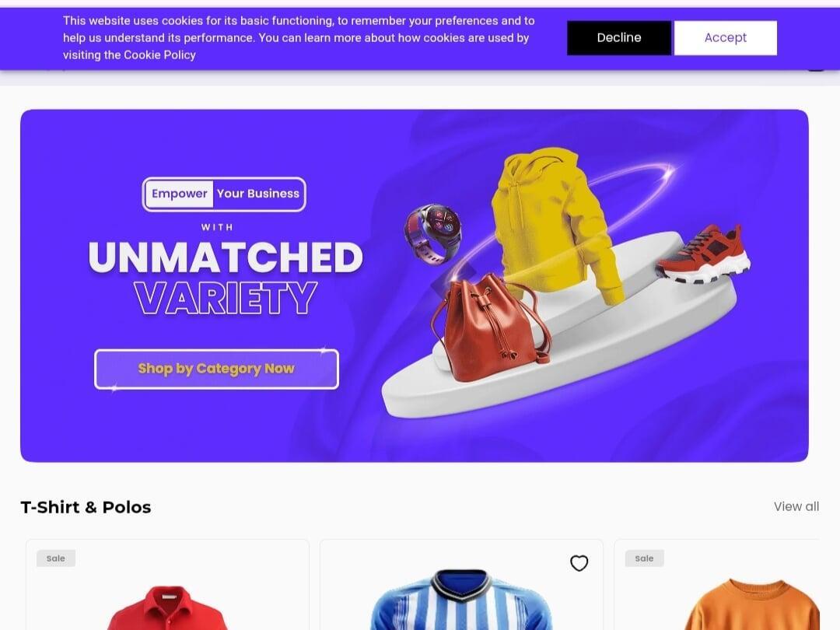Screen dimensions: 840x630
Task: Click Sale badge on red polo card
Action: tap(56, 558)
